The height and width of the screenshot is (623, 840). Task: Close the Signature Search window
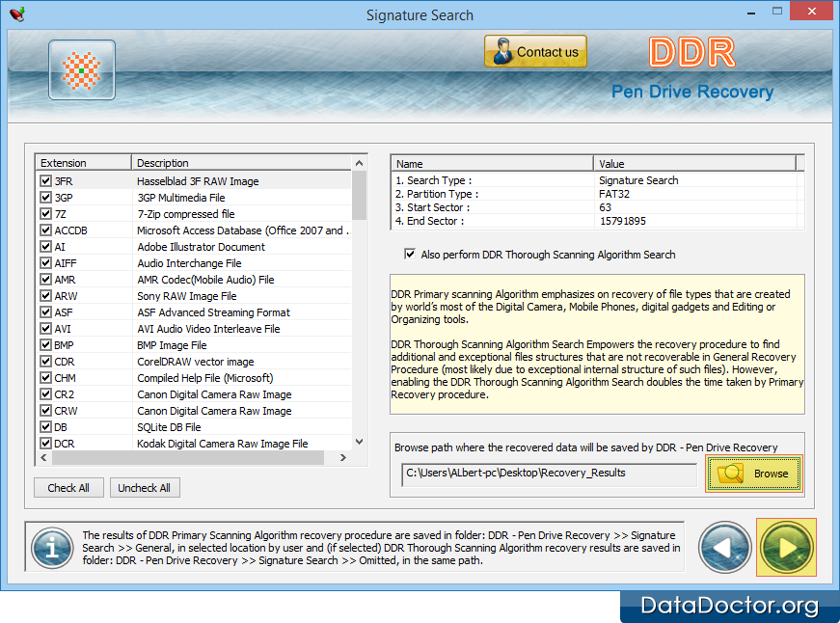point(812,12)
